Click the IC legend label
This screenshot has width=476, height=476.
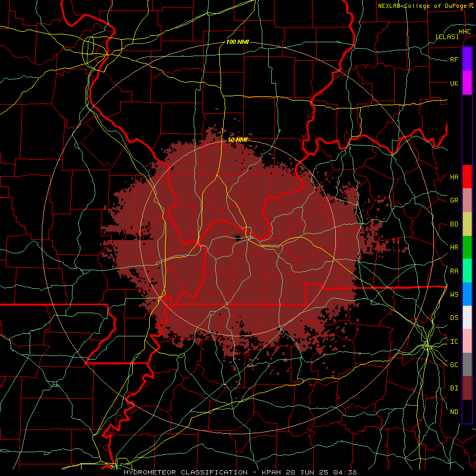(454, 342)
